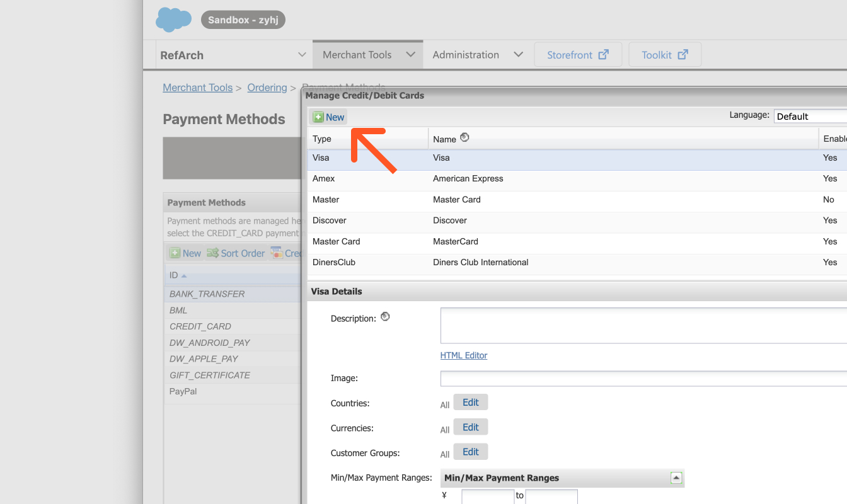Click external-link icon on Toolkit button
The width and height of the screenshot is (847, 504).
coord(683,55)
